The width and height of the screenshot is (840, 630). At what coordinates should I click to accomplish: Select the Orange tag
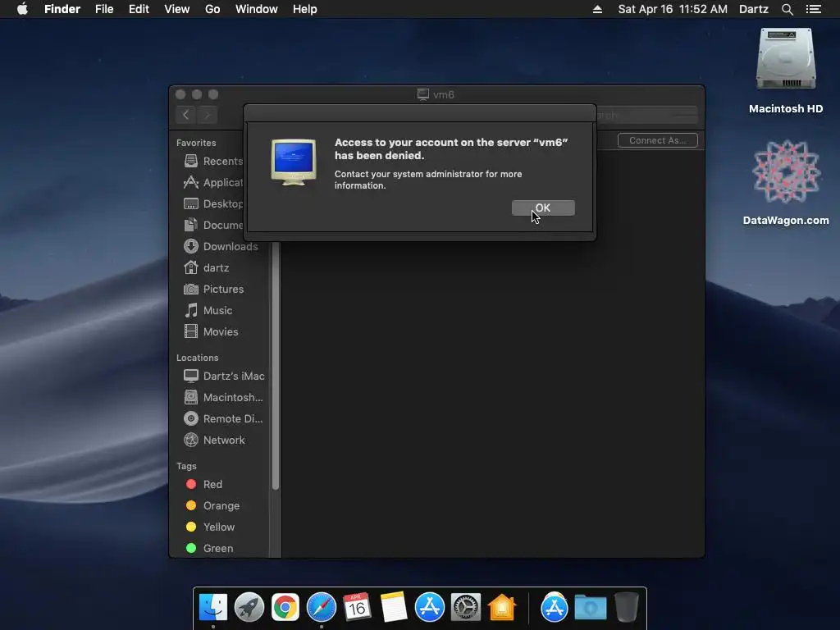[212, 505]
